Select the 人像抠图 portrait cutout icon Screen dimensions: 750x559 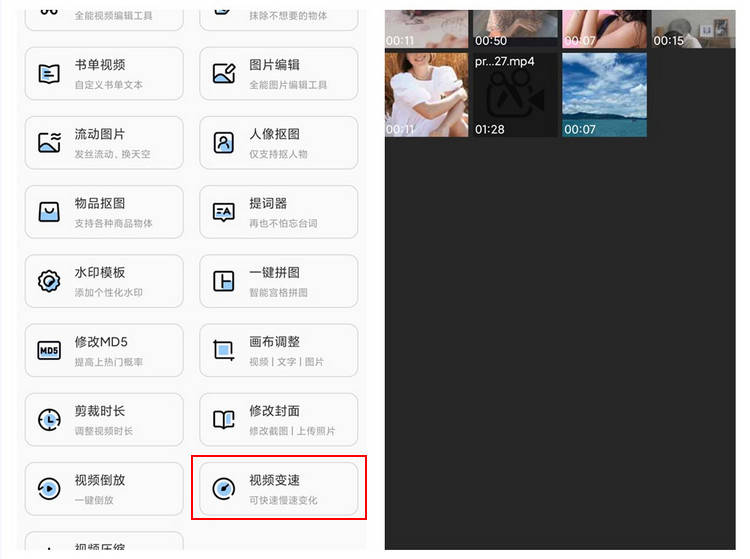pos(224,142)
